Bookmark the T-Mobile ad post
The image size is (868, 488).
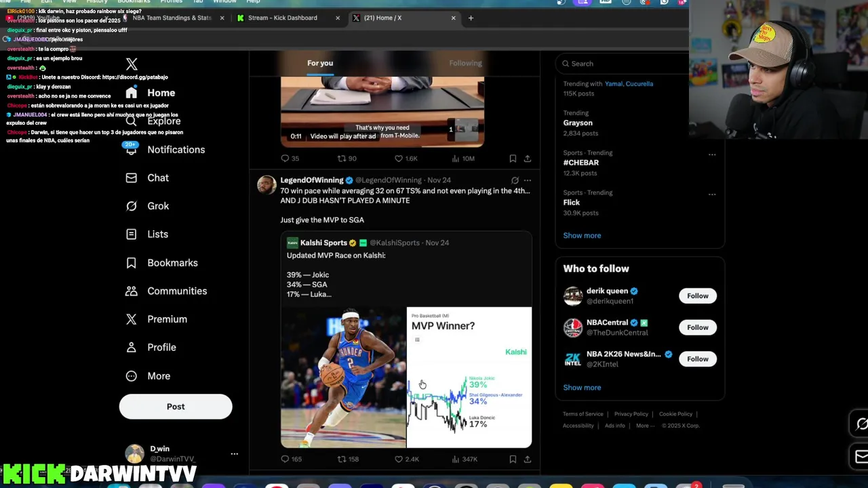[513, 159]
